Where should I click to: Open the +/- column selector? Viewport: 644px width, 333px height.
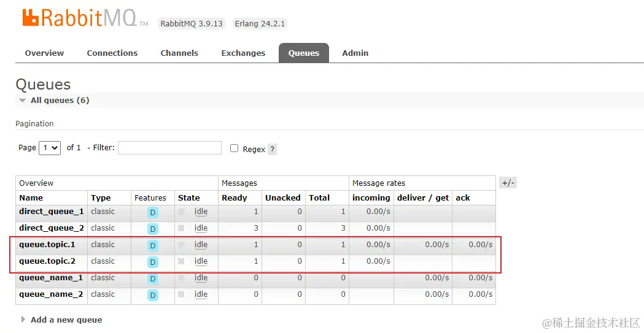(508, 183)
